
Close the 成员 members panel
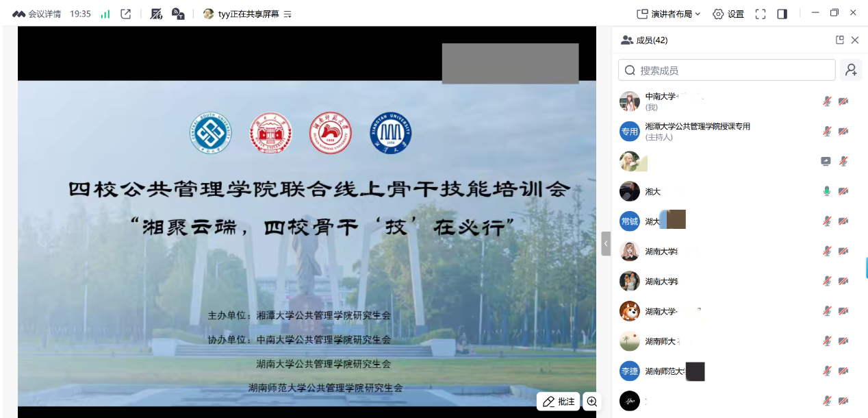(854, 40)
